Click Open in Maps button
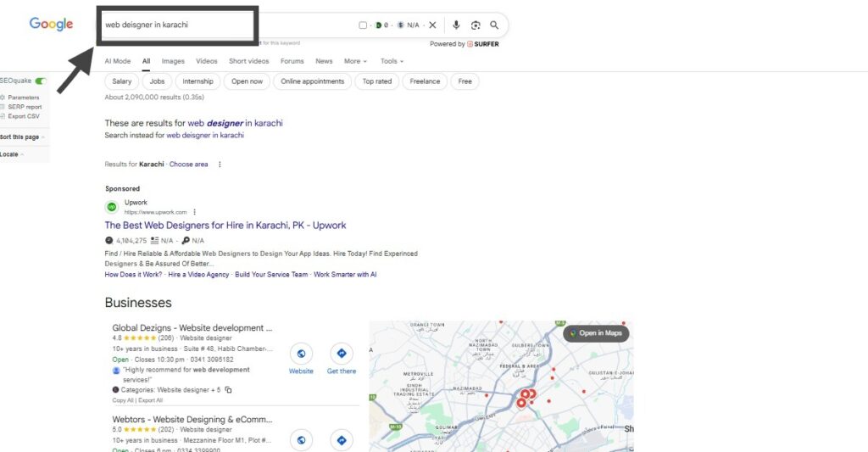The width and height of the screenshot is (868, 452). tap(596, 333)
